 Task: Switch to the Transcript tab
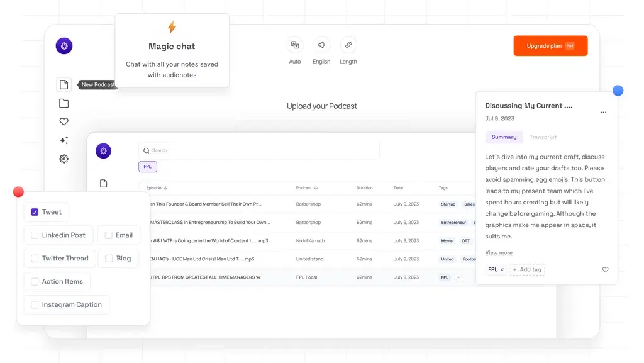pyautogui.click(x=543, y=137)
